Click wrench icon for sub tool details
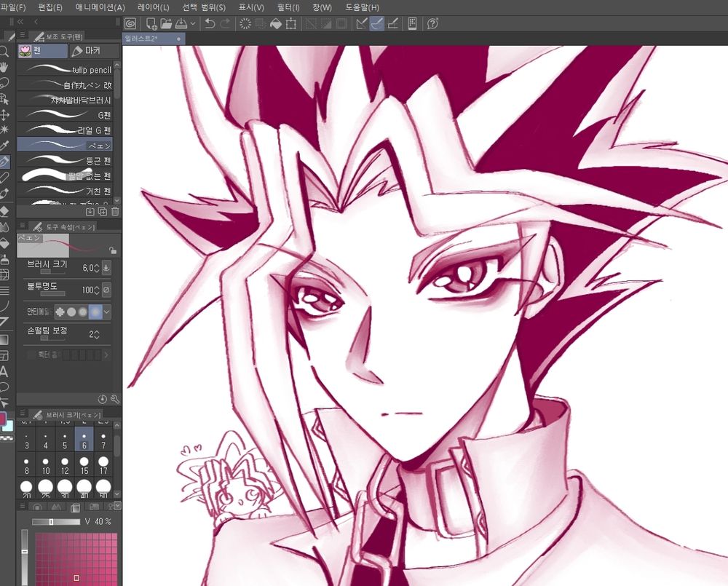Viewport: 728px width, 586px height. (x=115, y=399)
